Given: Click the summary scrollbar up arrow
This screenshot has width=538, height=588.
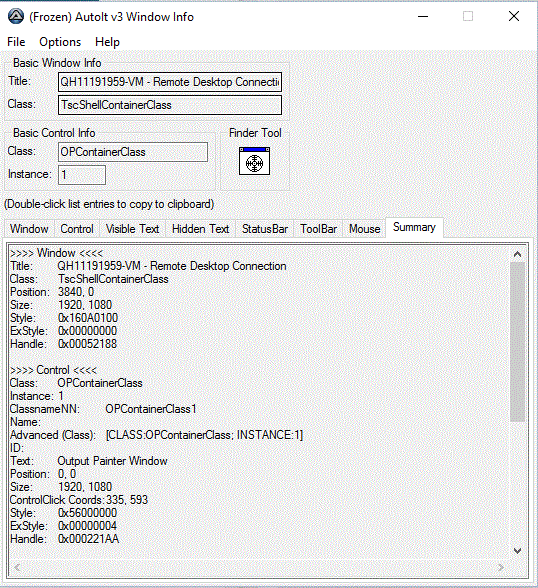Looking at the screenshot, I should [x=517, y=254].
